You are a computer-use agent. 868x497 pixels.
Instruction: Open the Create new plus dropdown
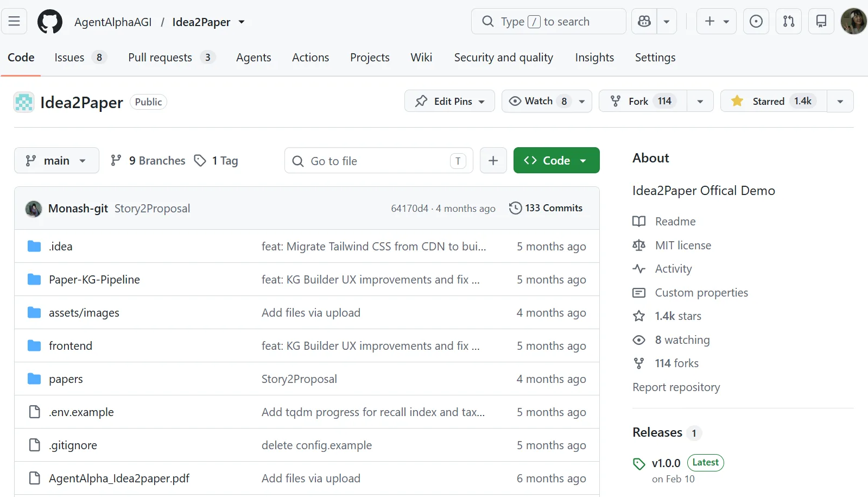click(717, 22)
